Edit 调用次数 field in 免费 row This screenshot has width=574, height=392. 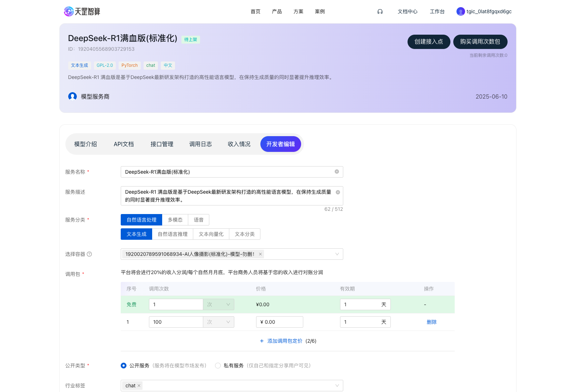click(x=176, y=304)
